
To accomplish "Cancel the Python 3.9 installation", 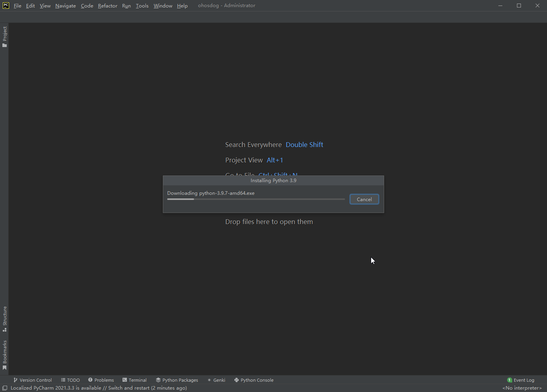I will (x=364, y=199).
